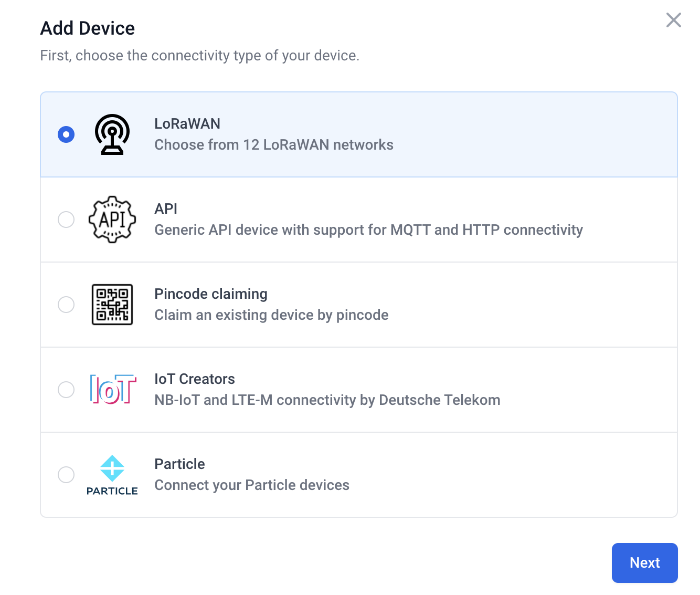
Task: Select the IoT Creators radio button
Action: pos(66,390)
